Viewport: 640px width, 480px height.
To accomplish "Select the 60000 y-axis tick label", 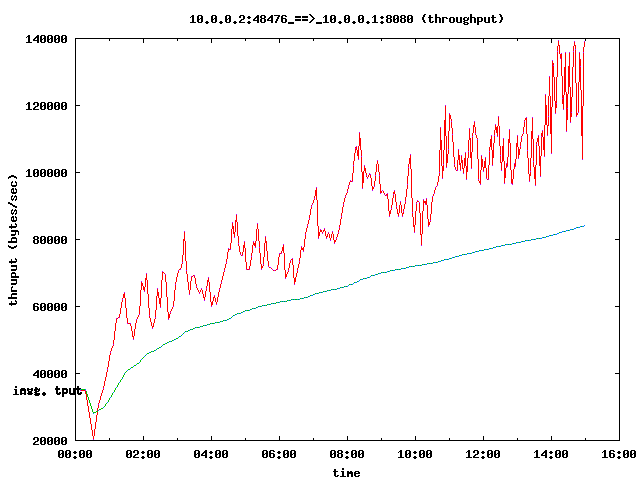I will coord(49,307).
